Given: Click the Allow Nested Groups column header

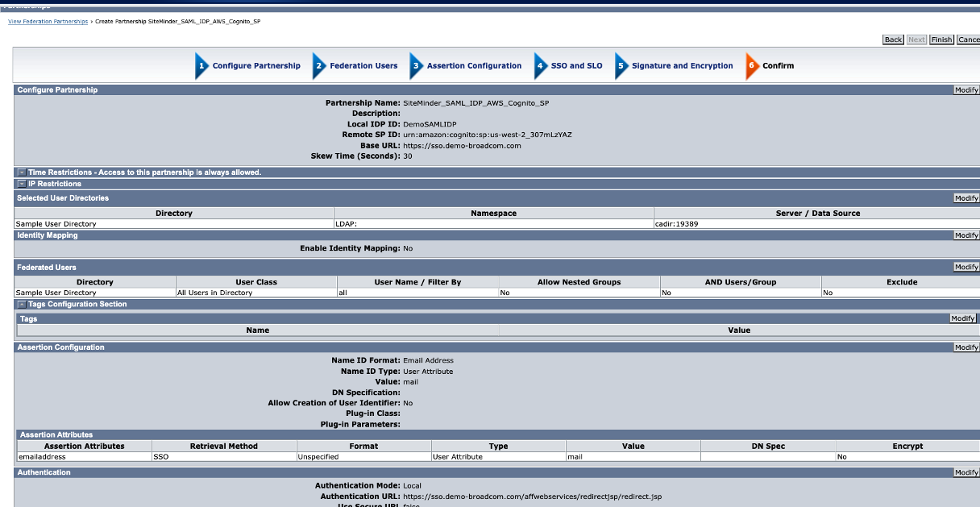Looking at the screenshot, I should 579,282.
